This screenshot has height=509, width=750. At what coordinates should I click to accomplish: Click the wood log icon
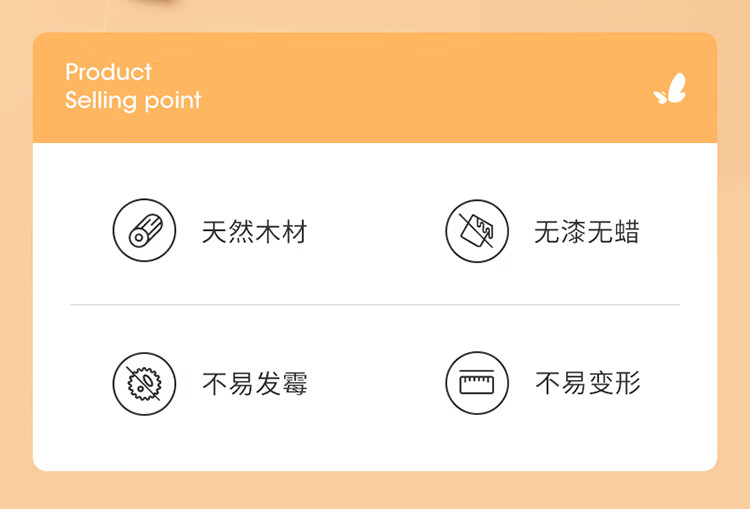coord(144,231)
